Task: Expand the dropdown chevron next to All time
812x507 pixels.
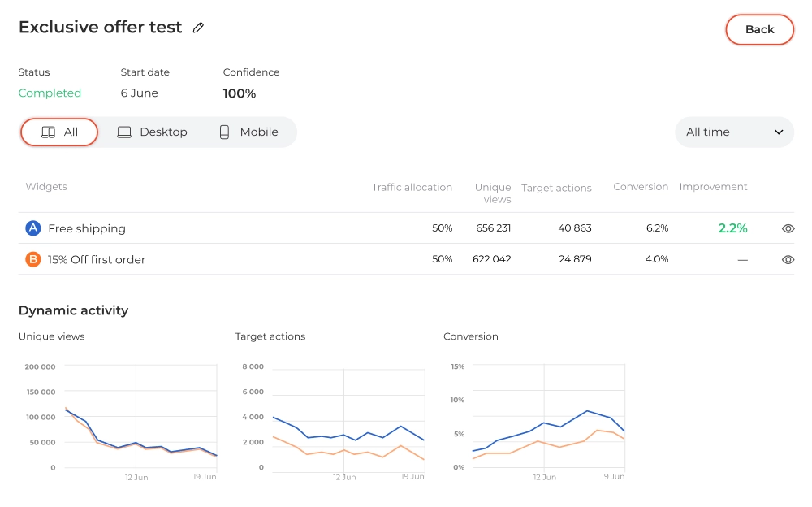Action: point(779,132)
